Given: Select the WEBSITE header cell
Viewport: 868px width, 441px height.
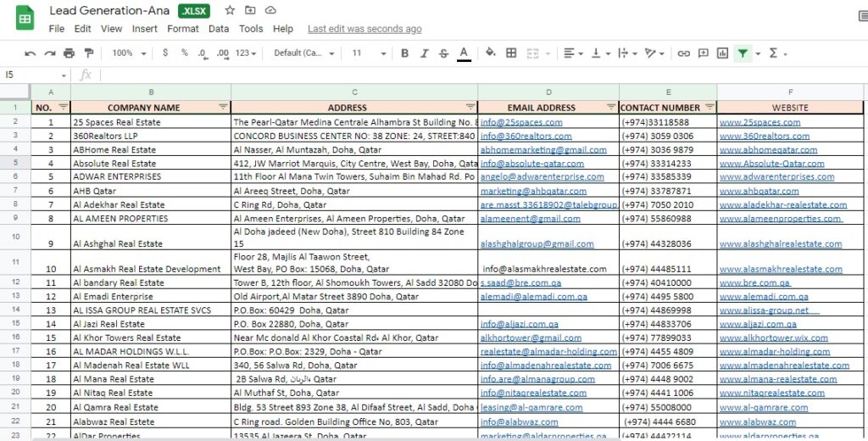Looking at the screenshot, I should click(790, 108).
